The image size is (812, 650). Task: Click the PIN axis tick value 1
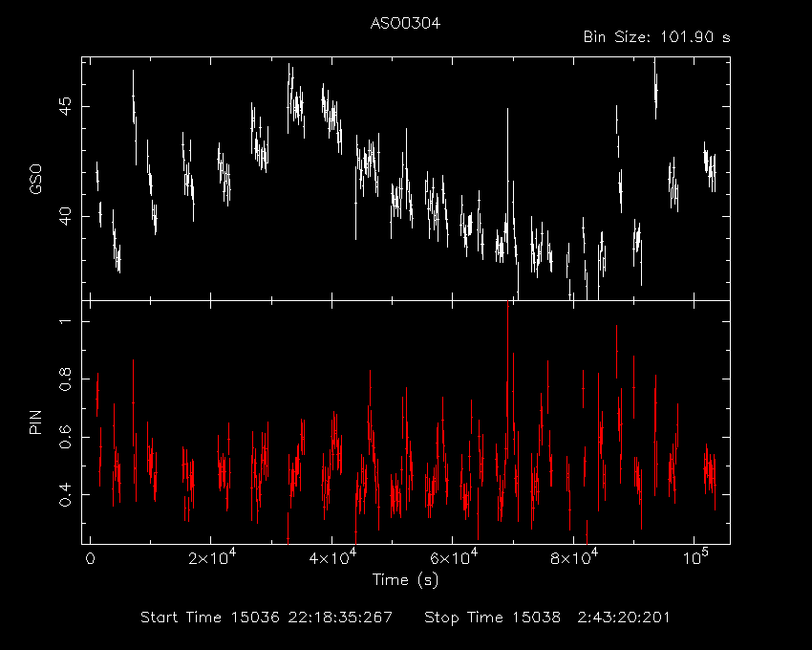click(x=66, y=321)
